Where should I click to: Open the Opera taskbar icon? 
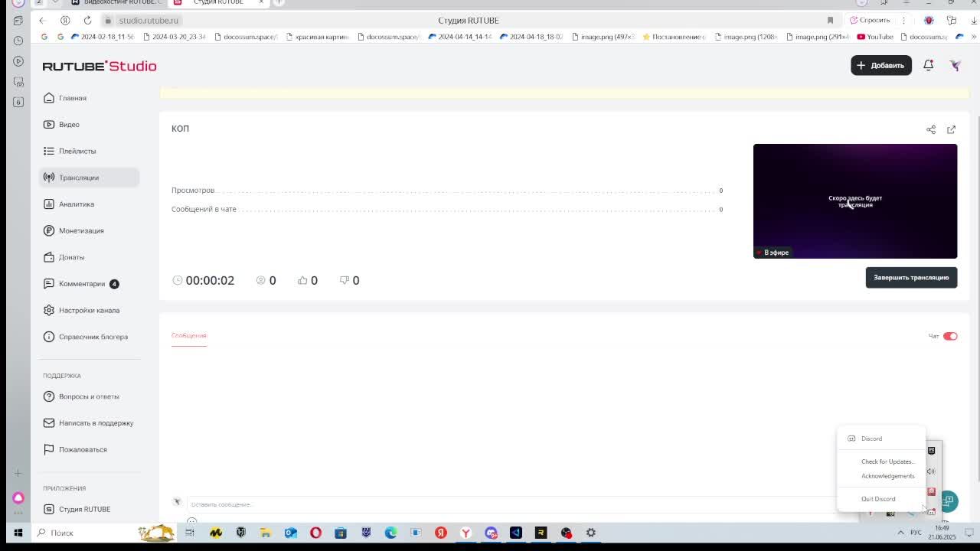click(315, 533)
